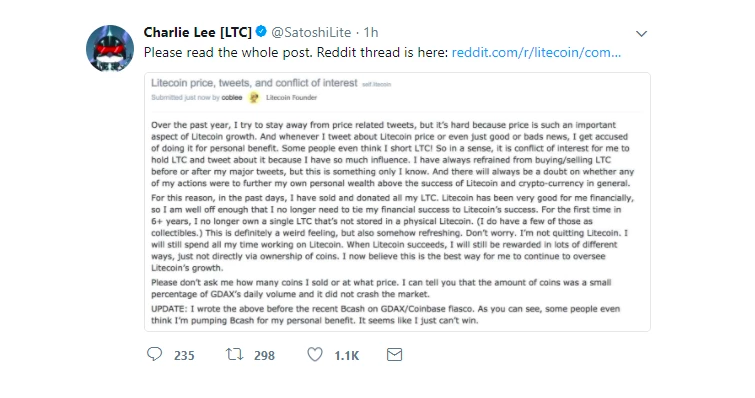
Task: Click the Litecoin Founder flair coin icon
Action: click(x=254, y=98)
